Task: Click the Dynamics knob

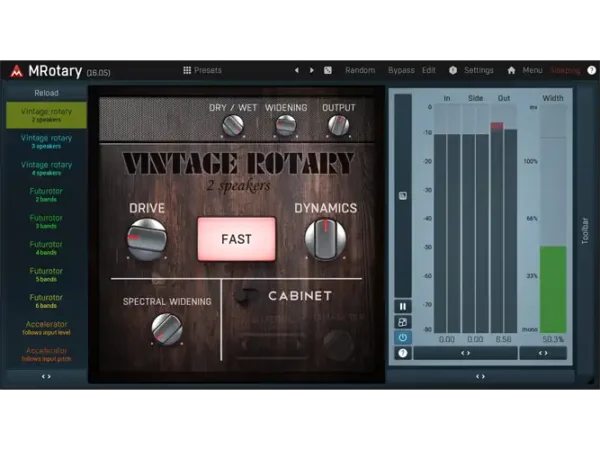Action: (325, 239)
